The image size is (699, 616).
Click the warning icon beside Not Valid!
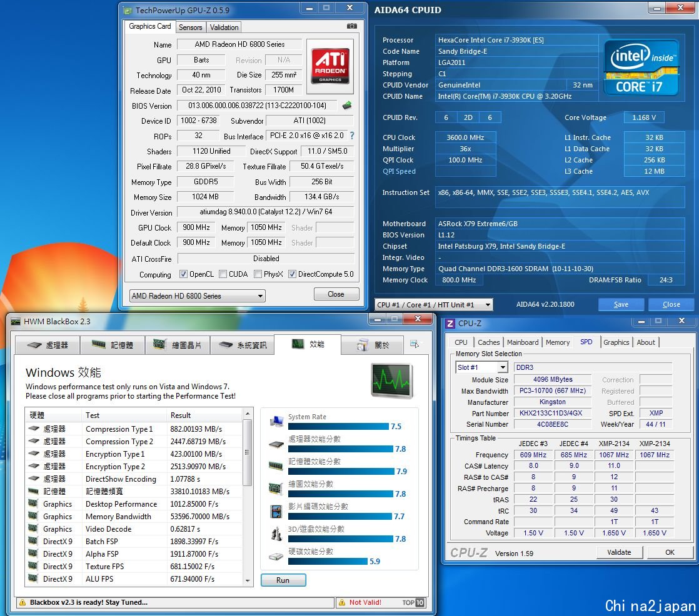[x=342, y=602]
